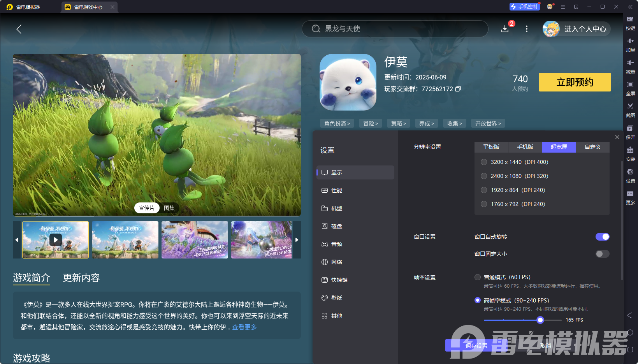Select the 音频 settings section
The height and width of the screenshot is (364, 638).
(337, 244)
